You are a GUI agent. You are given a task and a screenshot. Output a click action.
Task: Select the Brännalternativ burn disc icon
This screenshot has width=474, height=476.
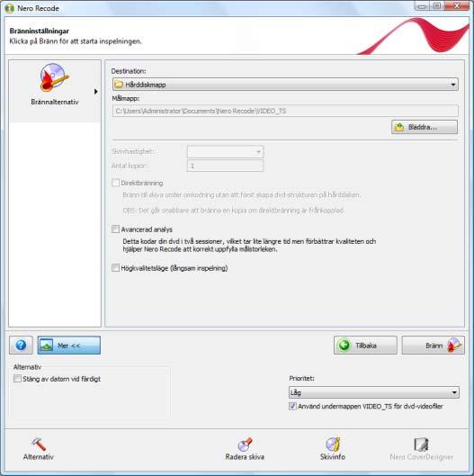[54, 77]
